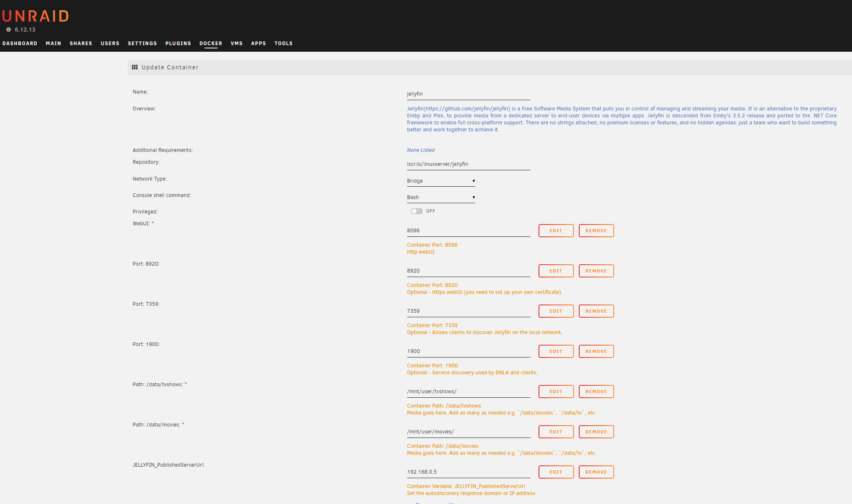Image resolution: width=852 pixels, height=504 pixels.
Task: Focus the Repository input field
Action: (x=468, y=164)
